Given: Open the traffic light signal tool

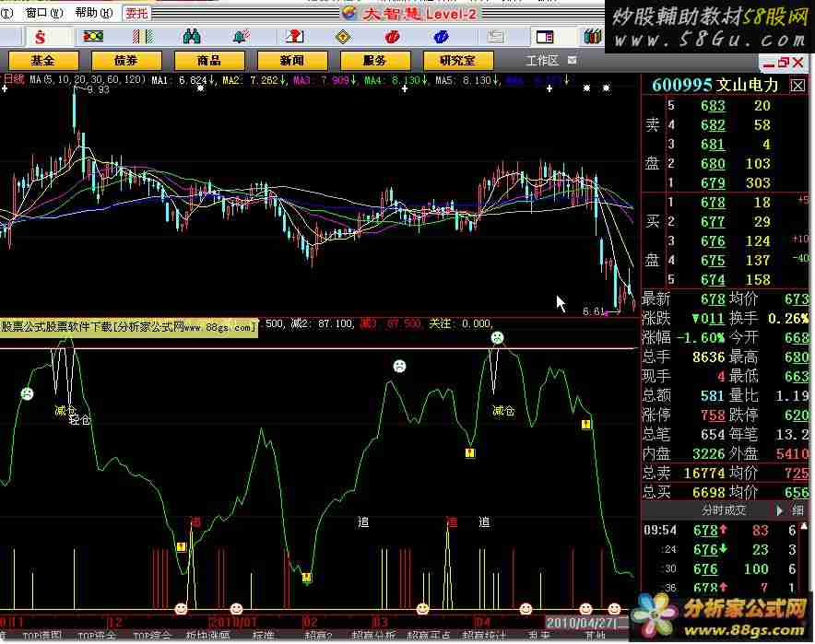Looking at the screenshot, I should point(93,36).
